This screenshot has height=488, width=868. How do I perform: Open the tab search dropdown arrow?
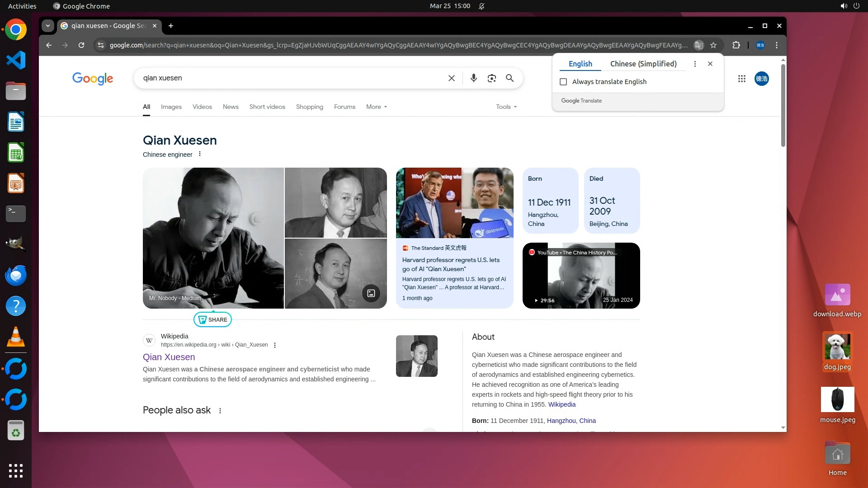pos(48,26)
